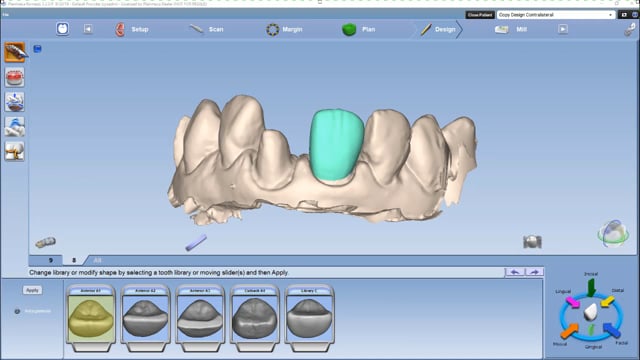Go to previous workflow step arrow
This screenshot has height=360, width=640.
(x=88, y=29)
